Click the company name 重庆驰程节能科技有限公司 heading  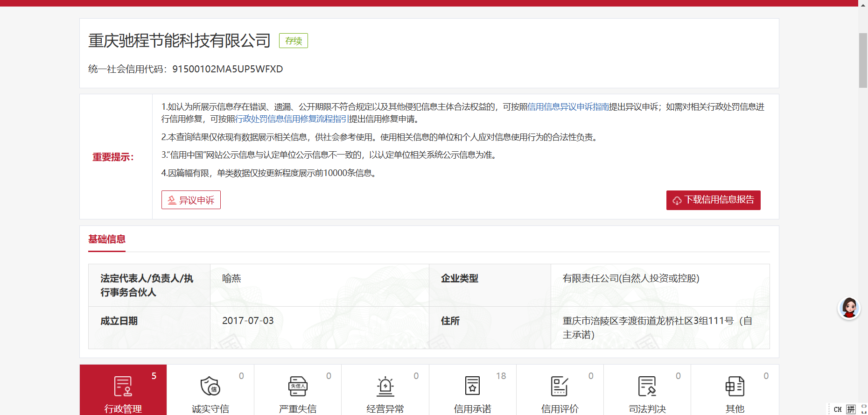point(179,41)
